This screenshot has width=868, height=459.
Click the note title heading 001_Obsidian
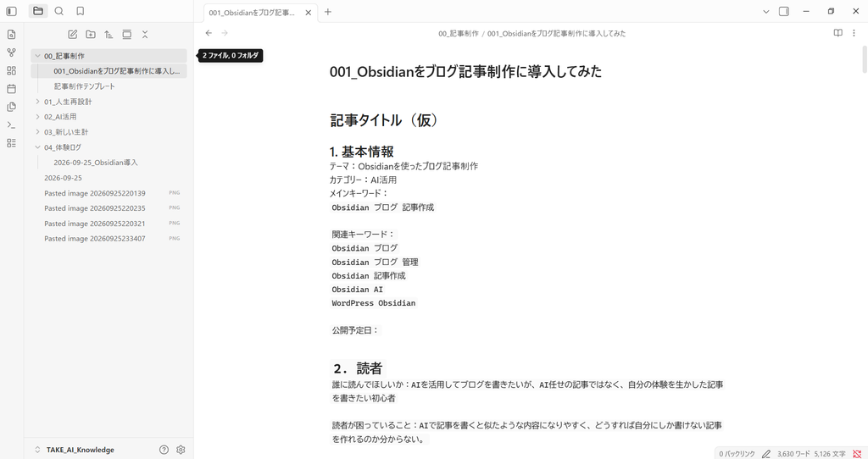465,72
